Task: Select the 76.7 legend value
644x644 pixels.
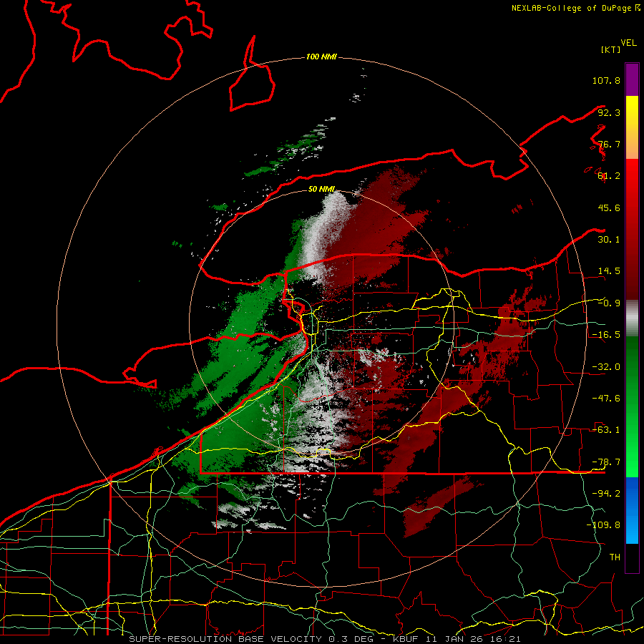Action: [609, 144]
